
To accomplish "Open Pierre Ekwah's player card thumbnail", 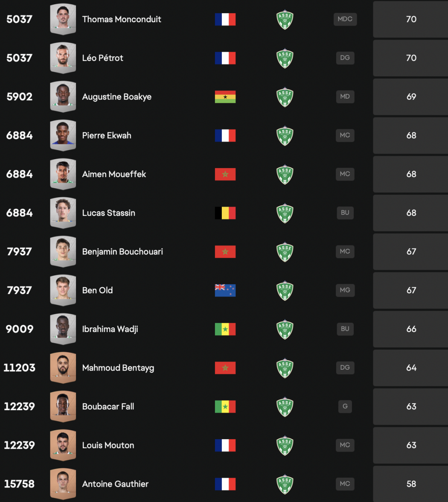I will click(63, 135).
